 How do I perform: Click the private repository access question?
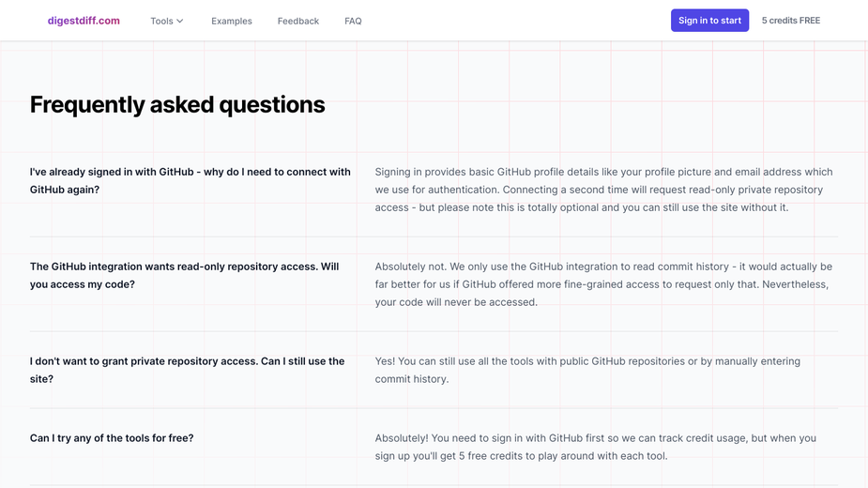pos(187,370)
